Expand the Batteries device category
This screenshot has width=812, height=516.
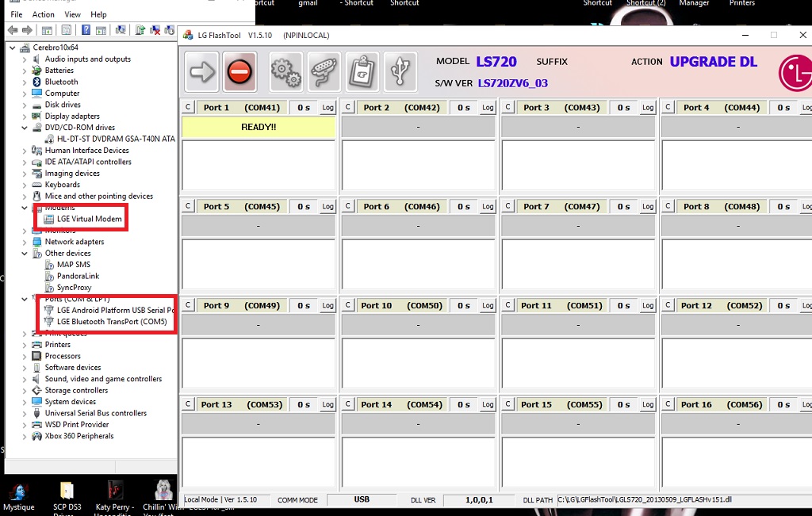click(25, 71)
